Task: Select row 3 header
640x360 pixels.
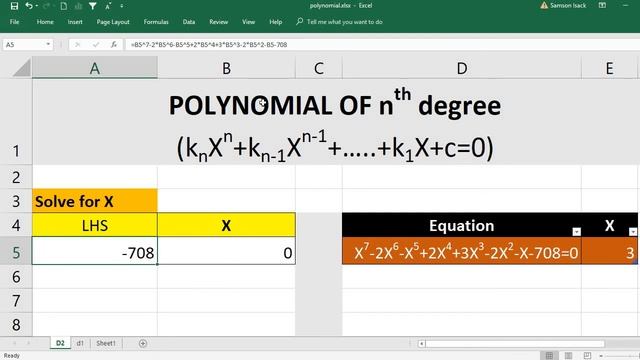Action: tap(16, 201)
